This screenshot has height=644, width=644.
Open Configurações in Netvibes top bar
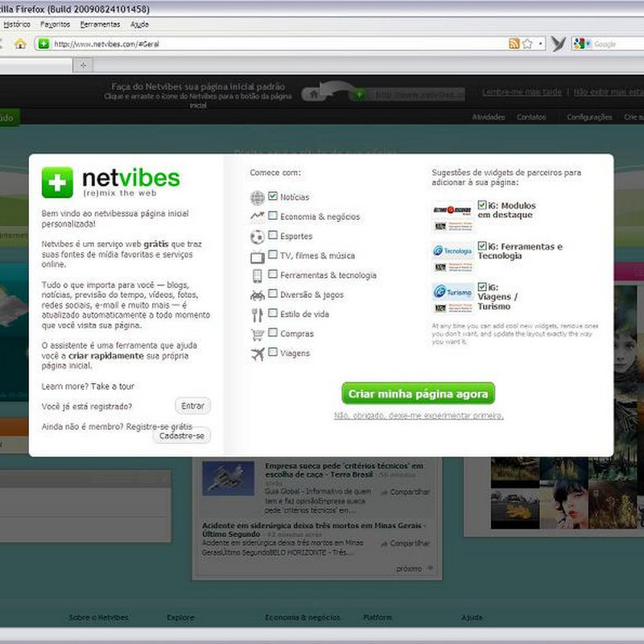589,117
